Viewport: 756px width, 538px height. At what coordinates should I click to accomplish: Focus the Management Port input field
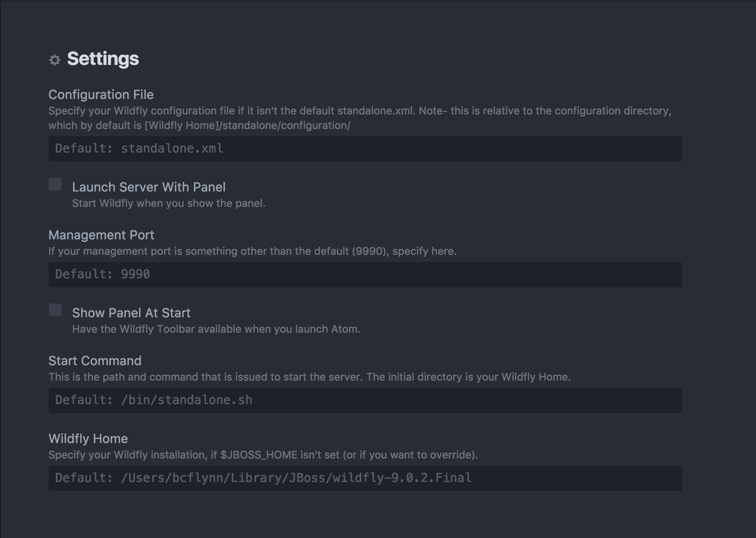pos(365,275)
